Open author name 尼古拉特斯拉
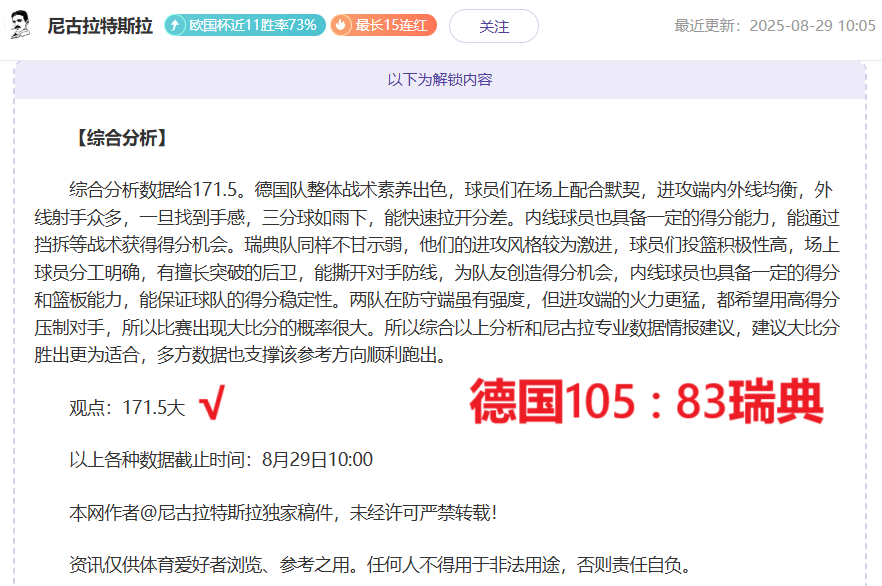Image resolution: width=882 pixels, height=586 pixels. click(100, 26)
